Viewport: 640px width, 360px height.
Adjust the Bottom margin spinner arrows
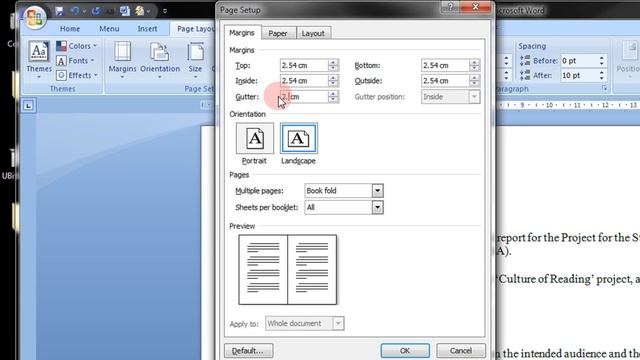coord(475,65)
